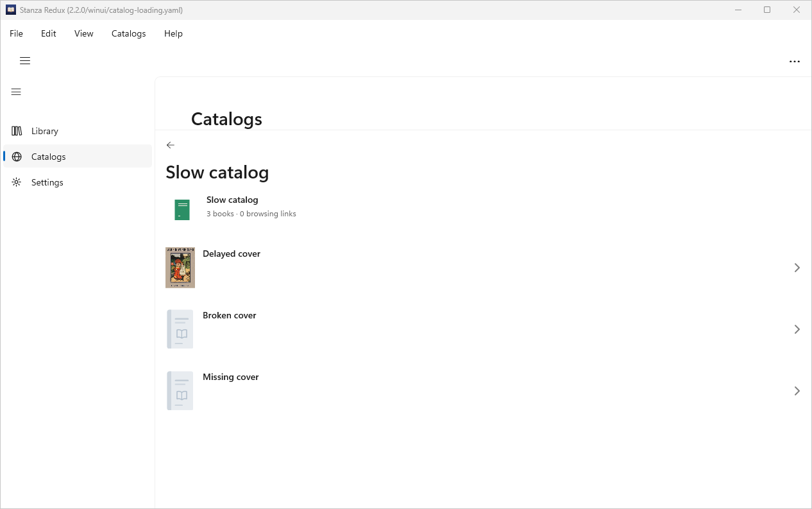Select the Broken cover title text
Screen dimensions: 812x509
click(x=230, y=315)
